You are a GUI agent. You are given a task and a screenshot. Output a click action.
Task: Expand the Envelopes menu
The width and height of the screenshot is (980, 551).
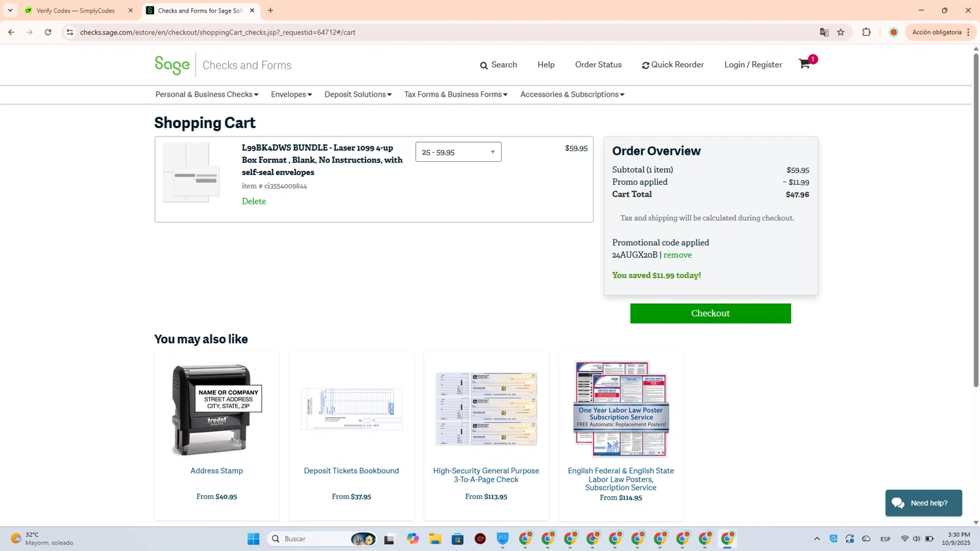click(291, 95)
